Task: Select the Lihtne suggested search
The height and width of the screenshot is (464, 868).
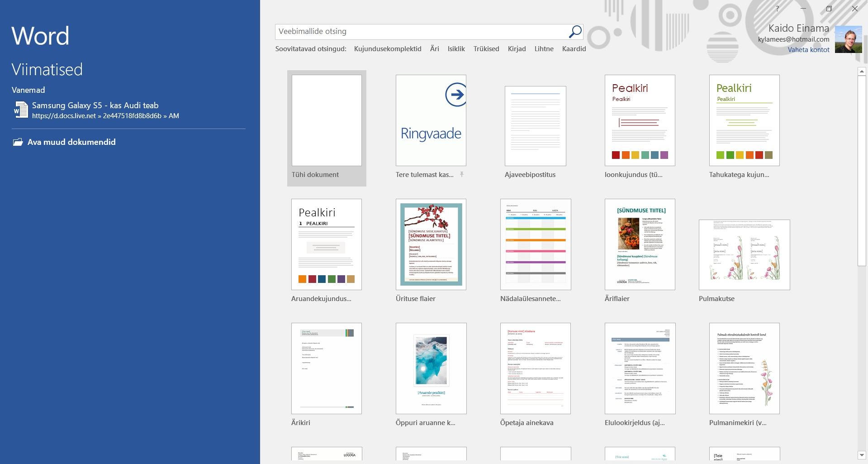Action: 544,49
